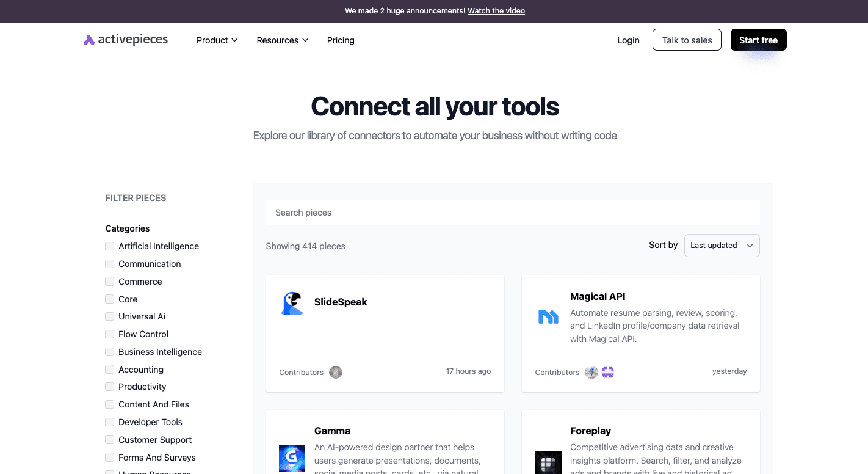This screenshot has width=868, height=474.
Task: Click the 'yesterday' timestamp
Action: pyautogui.click(x=729, y=371)
